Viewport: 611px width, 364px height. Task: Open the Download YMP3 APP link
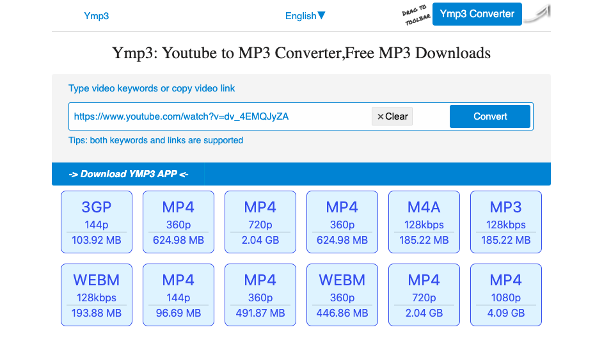point(128,174)
